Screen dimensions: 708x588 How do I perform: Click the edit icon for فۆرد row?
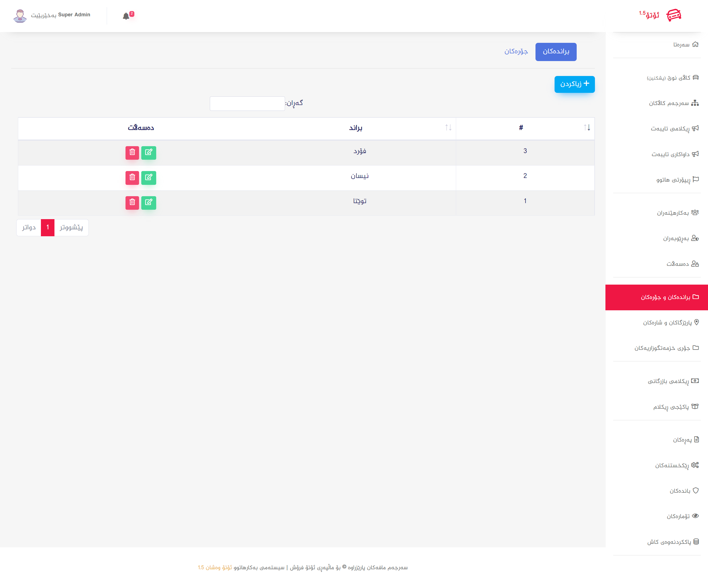click(149, 152)
